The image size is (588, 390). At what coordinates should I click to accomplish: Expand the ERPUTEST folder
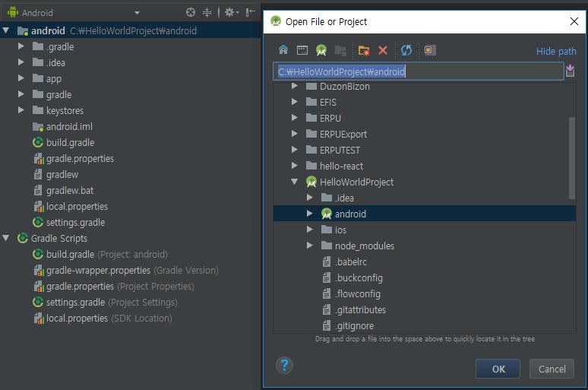tap(295, 150)
